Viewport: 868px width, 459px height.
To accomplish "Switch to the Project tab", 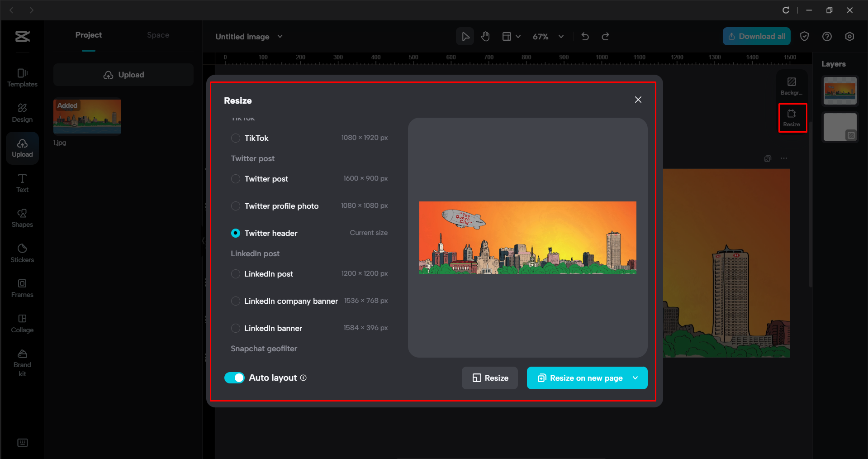I will (x=89, y=35).
